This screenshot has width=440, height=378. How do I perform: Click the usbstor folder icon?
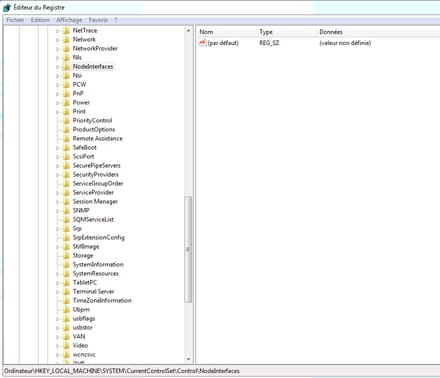click(66, 327)
